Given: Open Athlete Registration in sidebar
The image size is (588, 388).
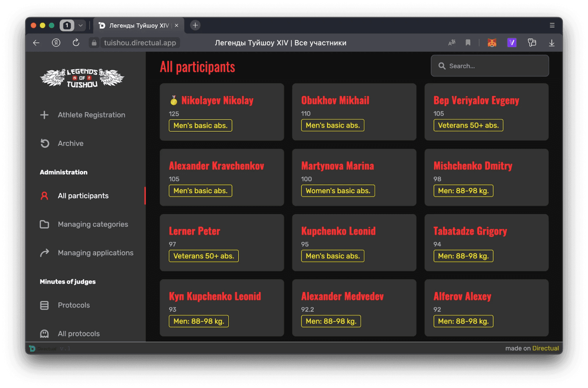Looking at the screenshot, I should [x=91, y=115].
